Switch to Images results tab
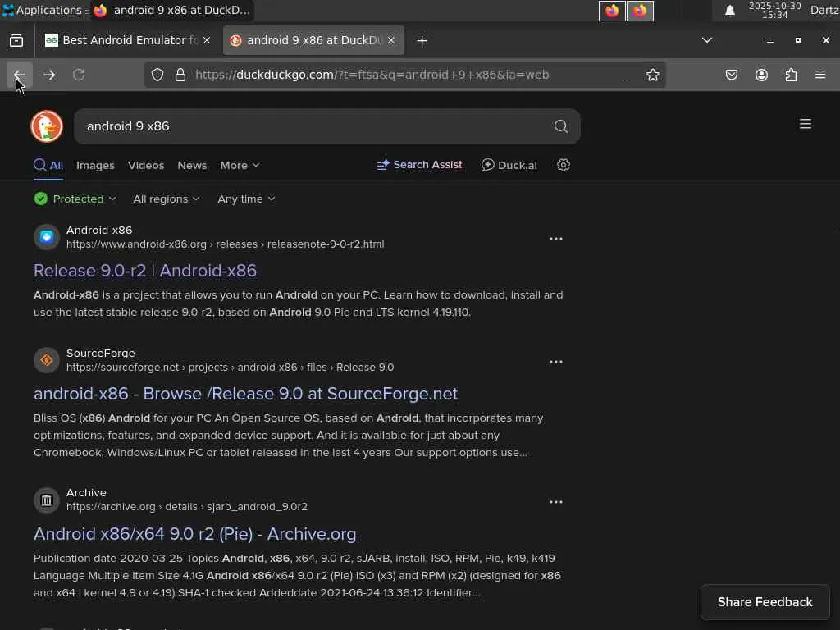The image size is (840, 630). tap(95, 166)
